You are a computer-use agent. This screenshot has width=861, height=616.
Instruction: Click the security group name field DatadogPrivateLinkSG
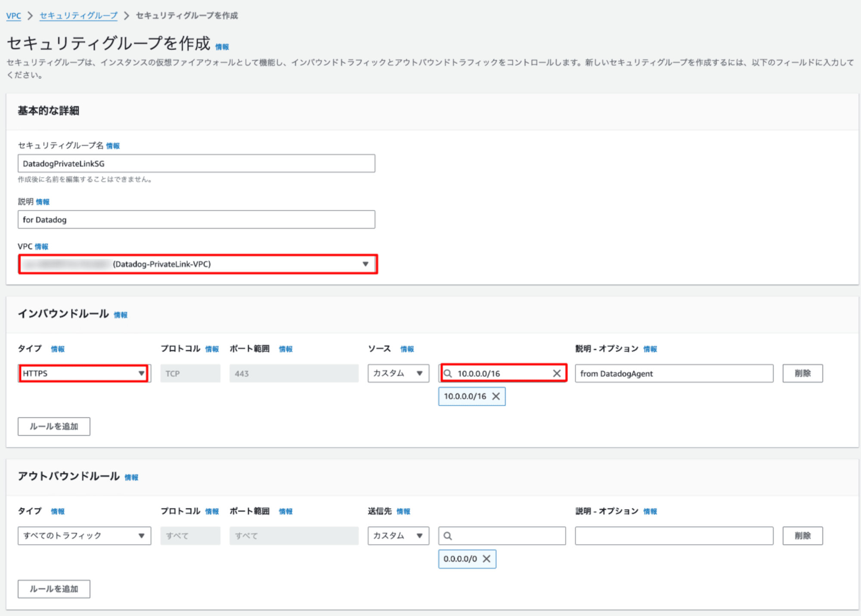coord(196,164)
